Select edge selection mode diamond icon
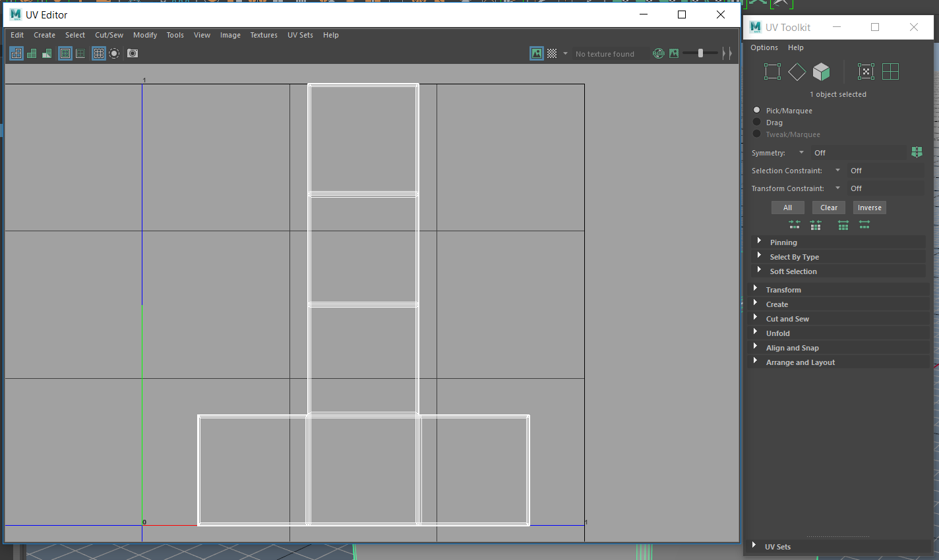The width and height of the screenshot is (939, 560). [797, 72]
